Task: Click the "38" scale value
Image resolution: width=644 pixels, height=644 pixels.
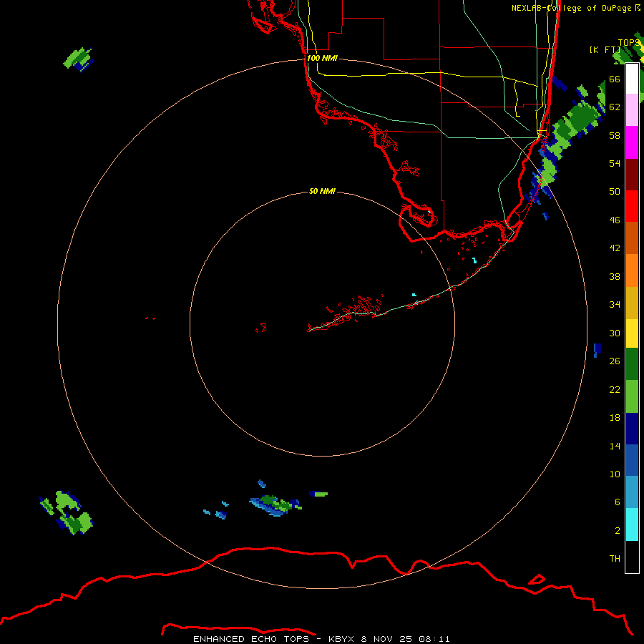Action: (x=615, y=277)
